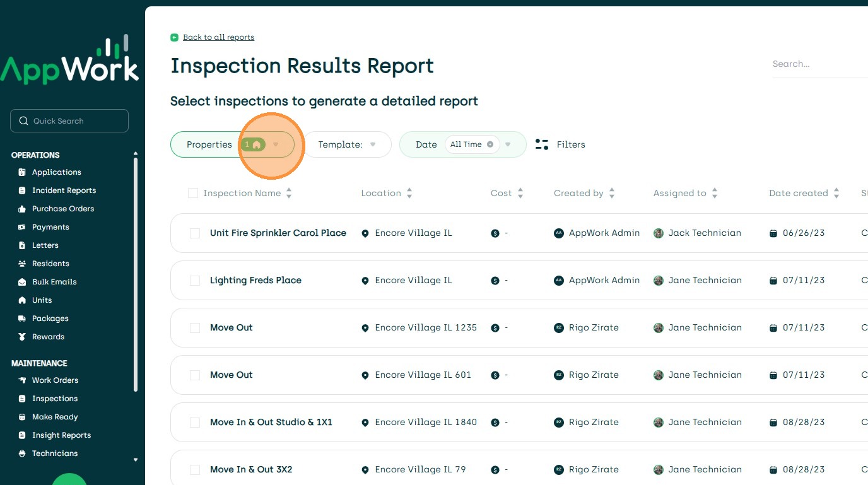Clear the All Time date filter
868x485 pixels.
pyautogui.click(x=490, y=144)
